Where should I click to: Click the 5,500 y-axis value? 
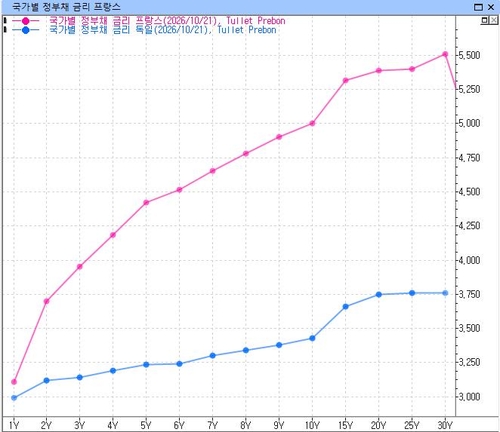pyautogui.click(x=469, y=55)
